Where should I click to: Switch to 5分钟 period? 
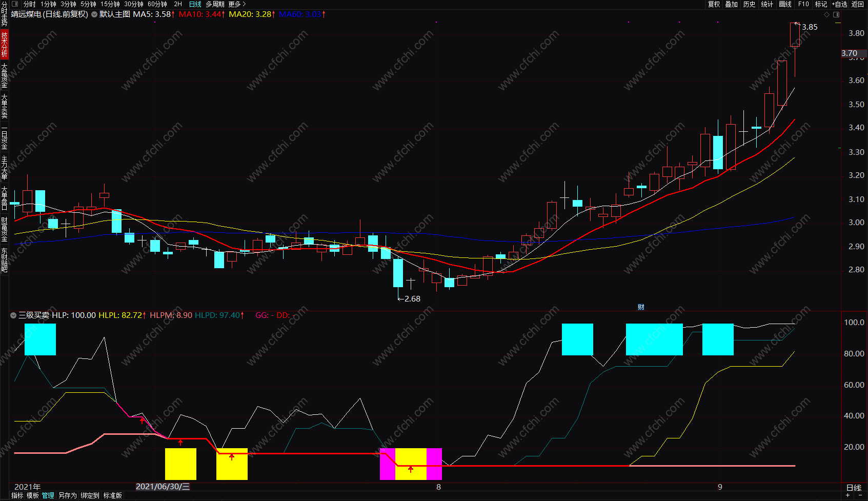point(88,4)
